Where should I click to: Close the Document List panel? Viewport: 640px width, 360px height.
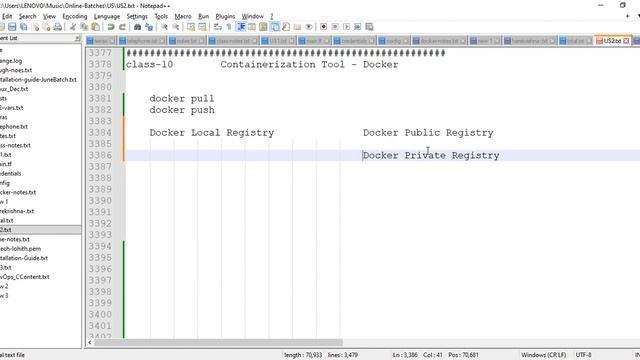(x=77, y=38)
